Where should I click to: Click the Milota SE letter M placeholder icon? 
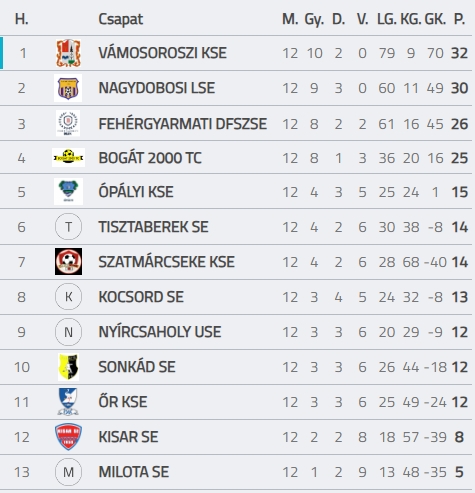(68, 472)
